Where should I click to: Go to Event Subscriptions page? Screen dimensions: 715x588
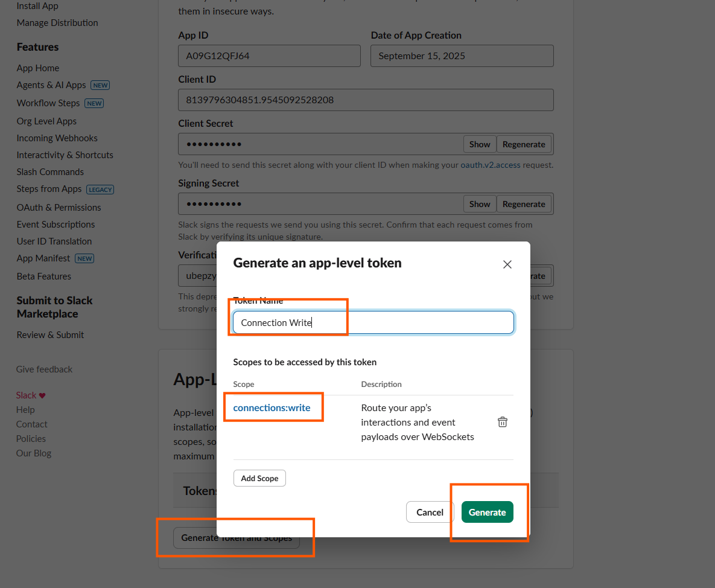click(x=56, y=224)
